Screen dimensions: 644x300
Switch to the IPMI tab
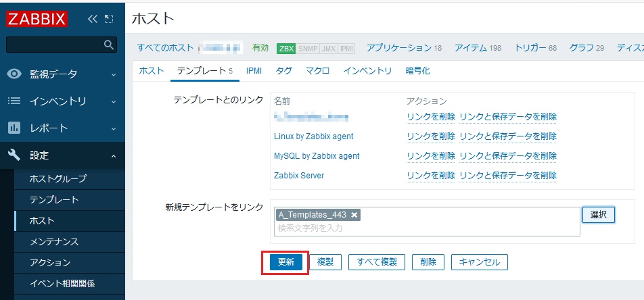pyautogui.click(x=254, y=70)
